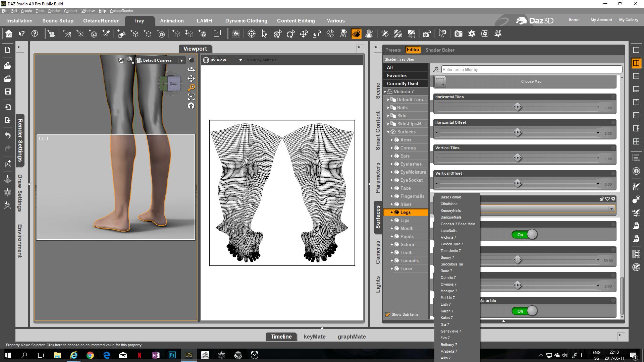Open the measurement/tape tool icon
The image size is (644, 362).
(217, 34)
